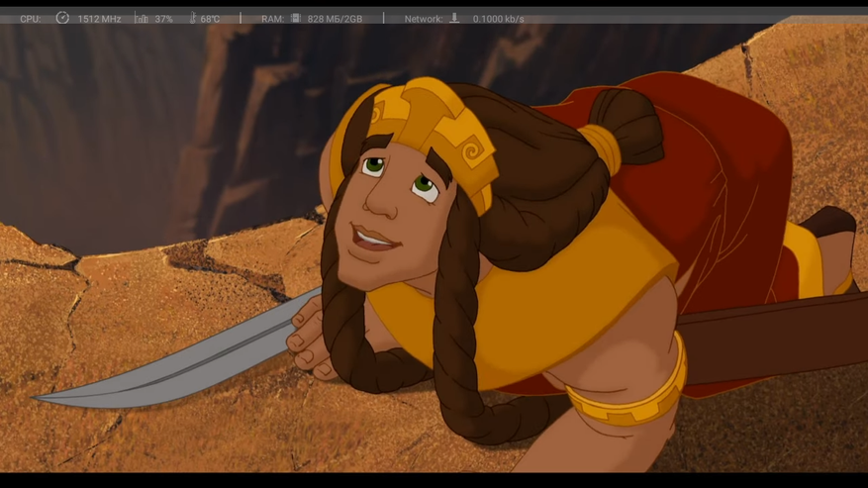868x488 pixels.
Task: Select the "0.1000 kb/s" network speed
Action: tap(498, 19)
